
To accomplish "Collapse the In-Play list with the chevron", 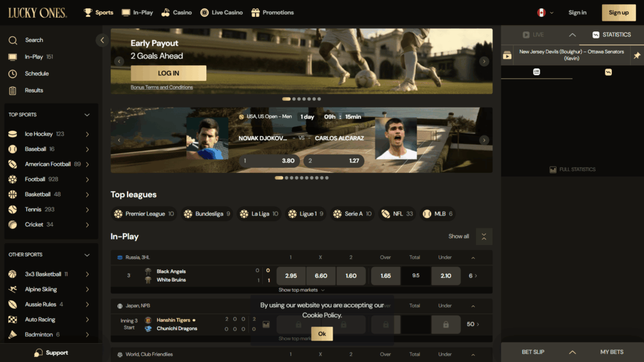I will [x=484, y=236].
